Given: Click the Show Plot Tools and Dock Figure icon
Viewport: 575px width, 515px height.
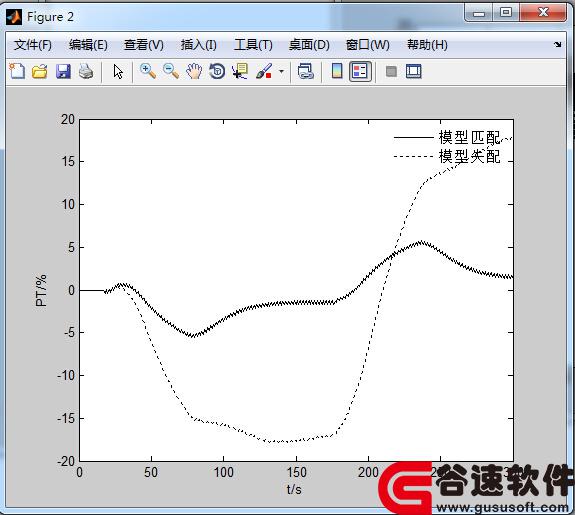Looking at the screenshot, I should coord(414,71).
